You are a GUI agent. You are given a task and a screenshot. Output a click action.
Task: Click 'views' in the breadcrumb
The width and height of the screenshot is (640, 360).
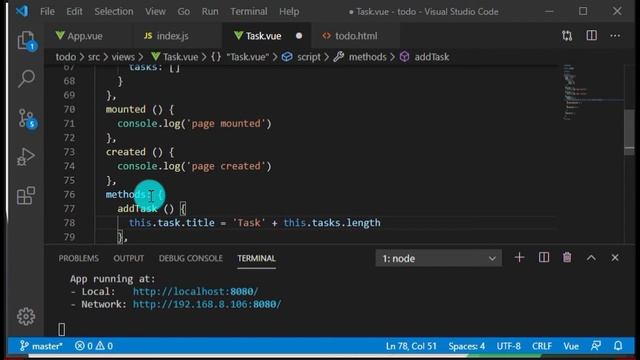(123, 57)
